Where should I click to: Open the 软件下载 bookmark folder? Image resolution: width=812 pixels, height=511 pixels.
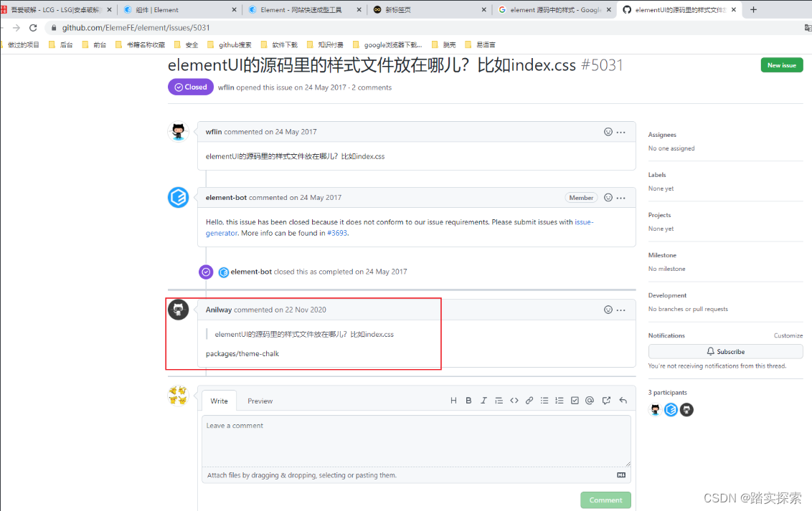(279, 45)
